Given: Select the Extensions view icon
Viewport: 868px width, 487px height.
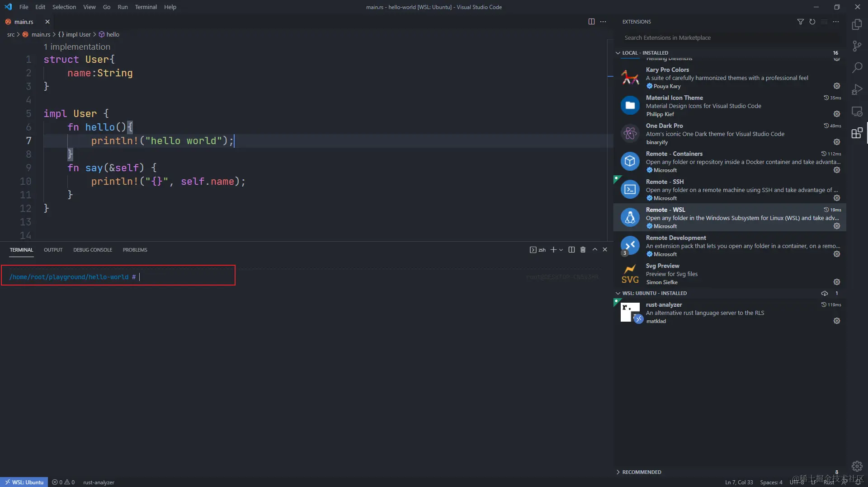Looking at the screenshot, I should click(857, 133).
